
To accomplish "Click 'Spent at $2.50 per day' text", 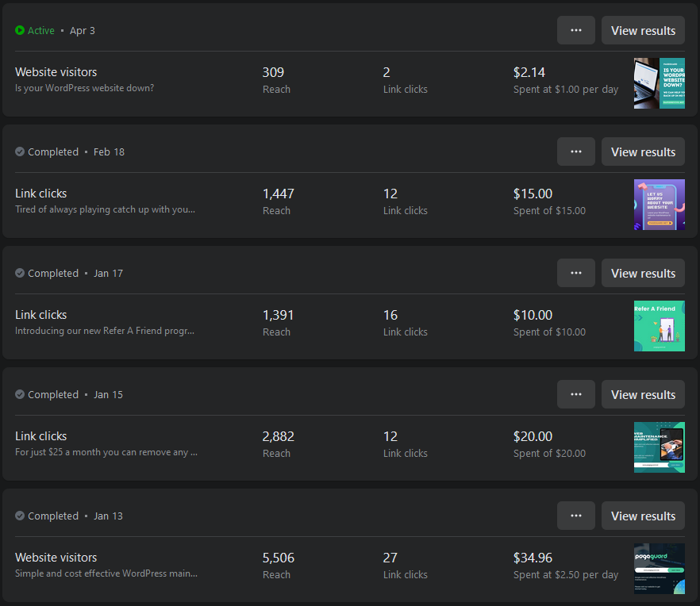I will pos(566,575).
